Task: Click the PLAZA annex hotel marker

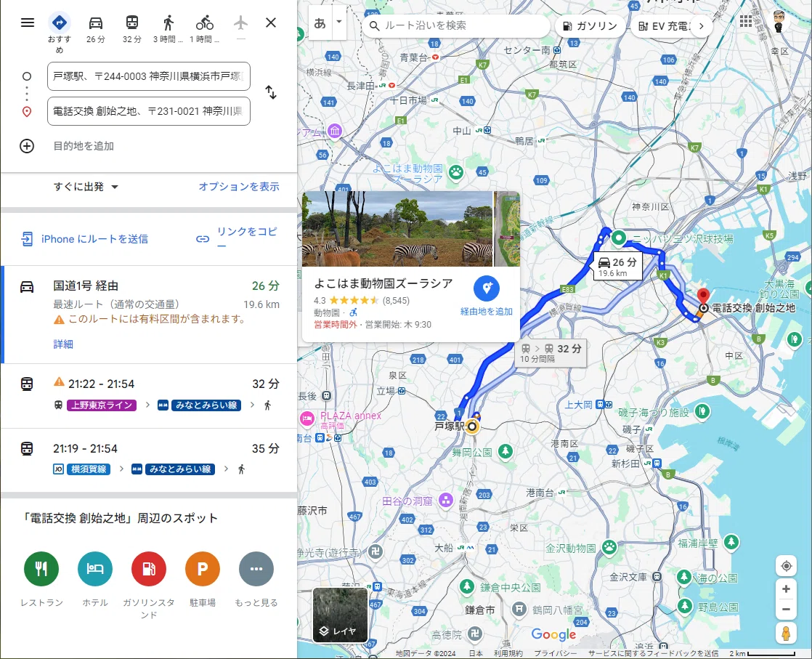Action: coord(307,419)
